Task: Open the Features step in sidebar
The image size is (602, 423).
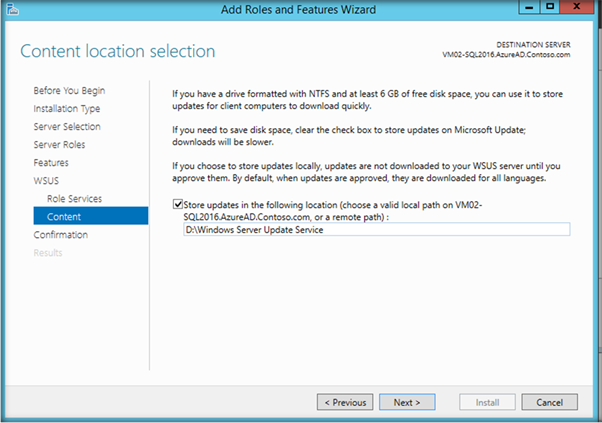Action: click(x=51, y=163)
